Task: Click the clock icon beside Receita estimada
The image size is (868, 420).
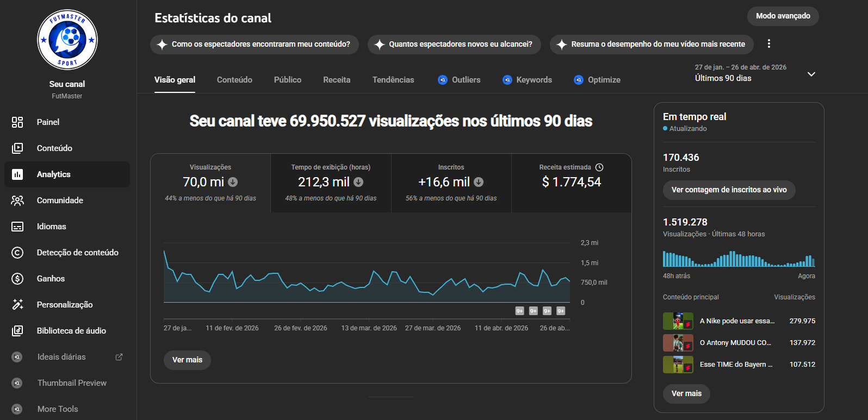Action: [x=599, y=167]
